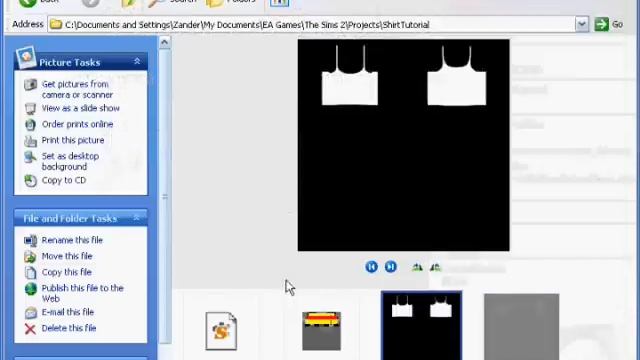Click the Copy to CD disc icon
Image resolution: width=640 pixels, height=360 pixels.
point(30,180)
